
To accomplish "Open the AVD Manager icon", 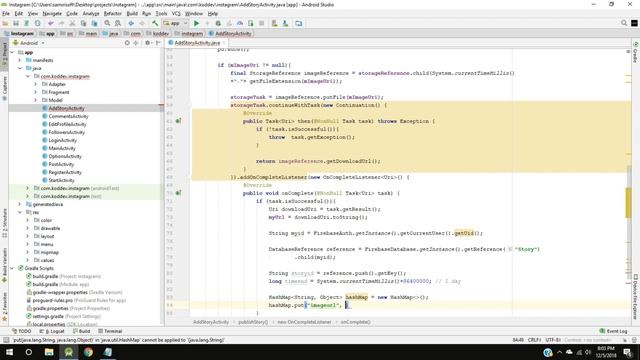I will click(x=274, y=24).
